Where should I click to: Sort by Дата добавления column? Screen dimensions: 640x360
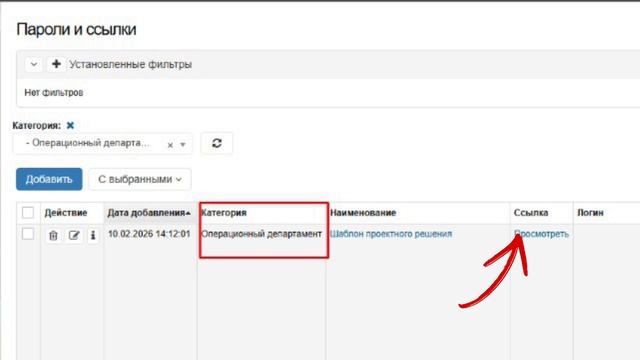pos(149,213)
